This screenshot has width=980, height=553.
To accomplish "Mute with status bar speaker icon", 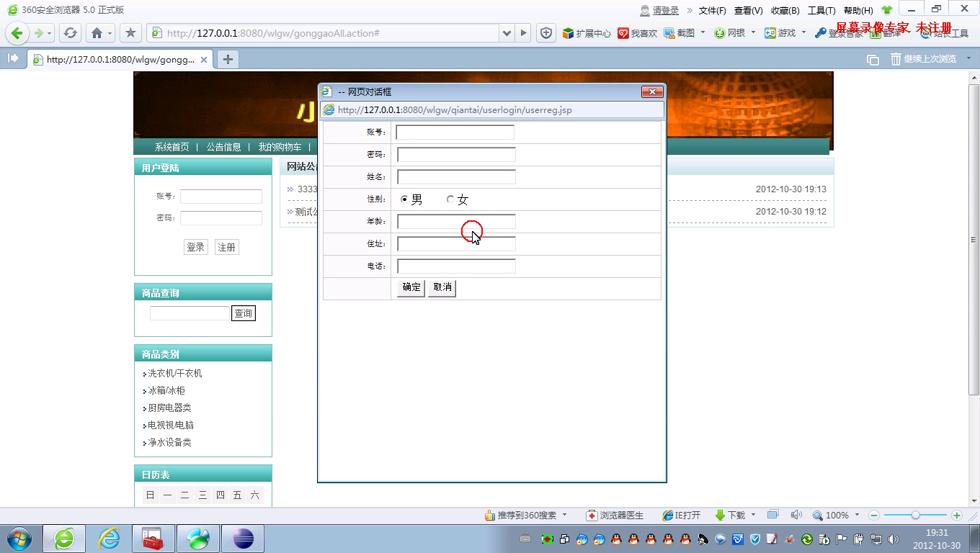I will [796, 516].
